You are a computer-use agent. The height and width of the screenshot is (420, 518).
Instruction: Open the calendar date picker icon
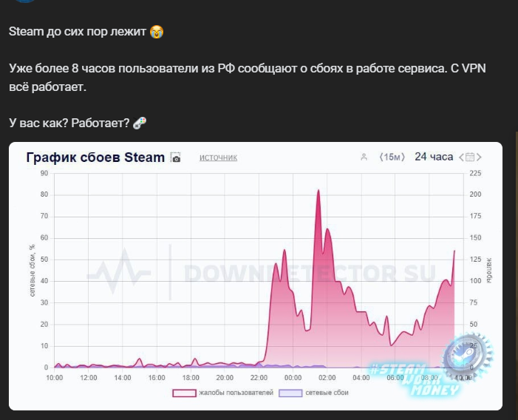coord(470,157)
